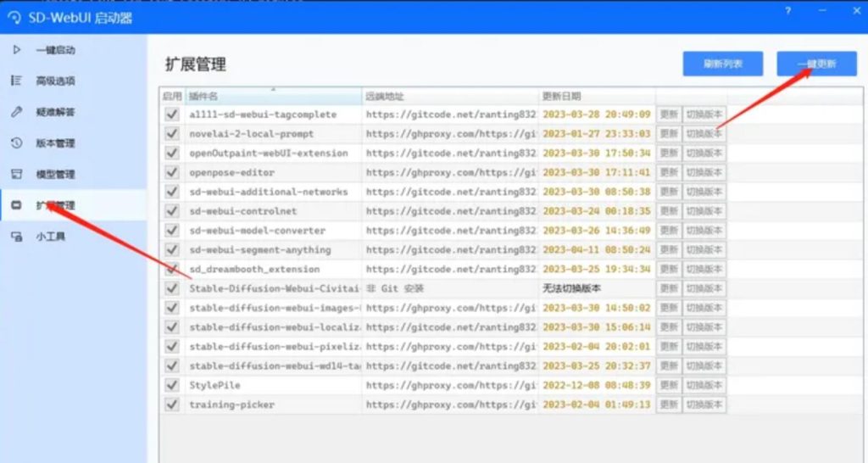Click the wrench icon for 疑难解答

click(x=16, y=112)
